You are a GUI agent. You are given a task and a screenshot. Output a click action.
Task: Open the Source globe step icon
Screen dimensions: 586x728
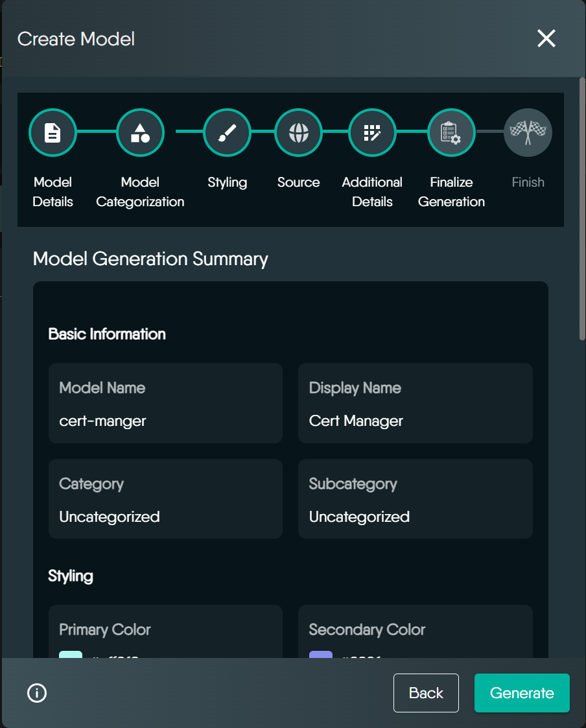coord(298,133)
